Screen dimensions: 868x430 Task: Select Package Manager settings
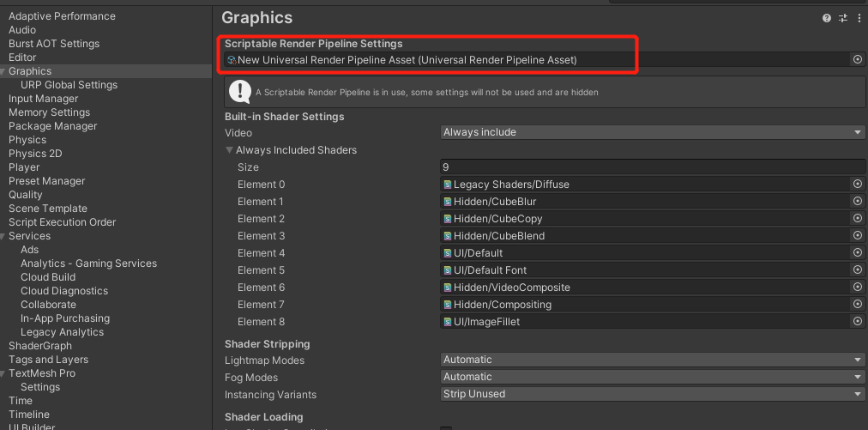(52, 126)
